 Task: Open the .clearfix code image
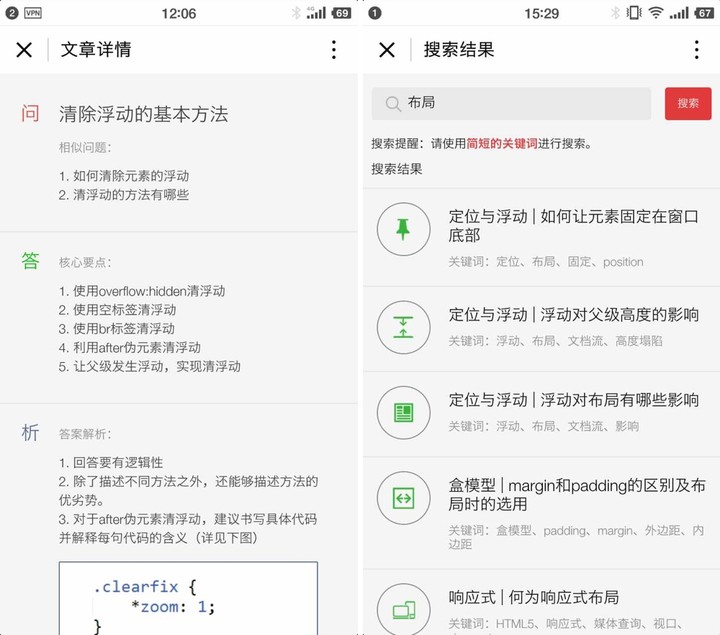pos(188,598)
